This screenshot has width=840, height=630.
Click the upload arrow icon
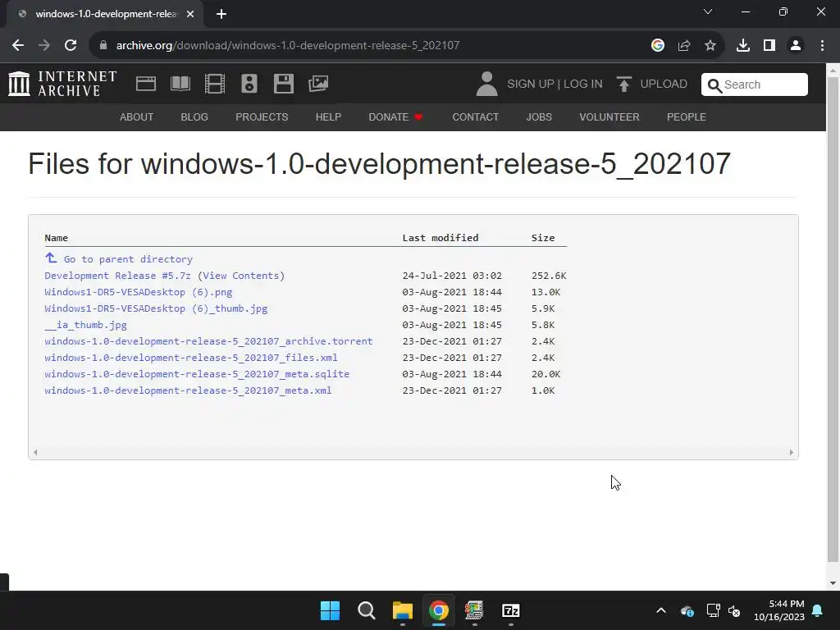point(623,84)
